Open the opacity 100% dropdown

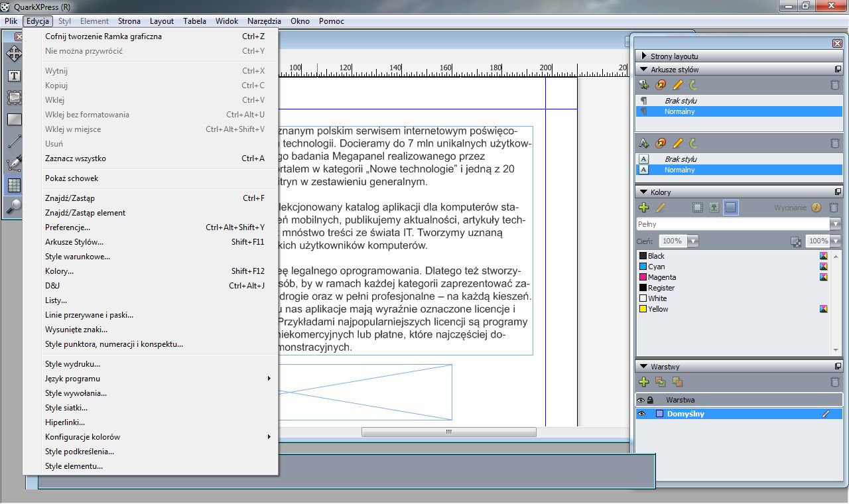pos(835,241)
